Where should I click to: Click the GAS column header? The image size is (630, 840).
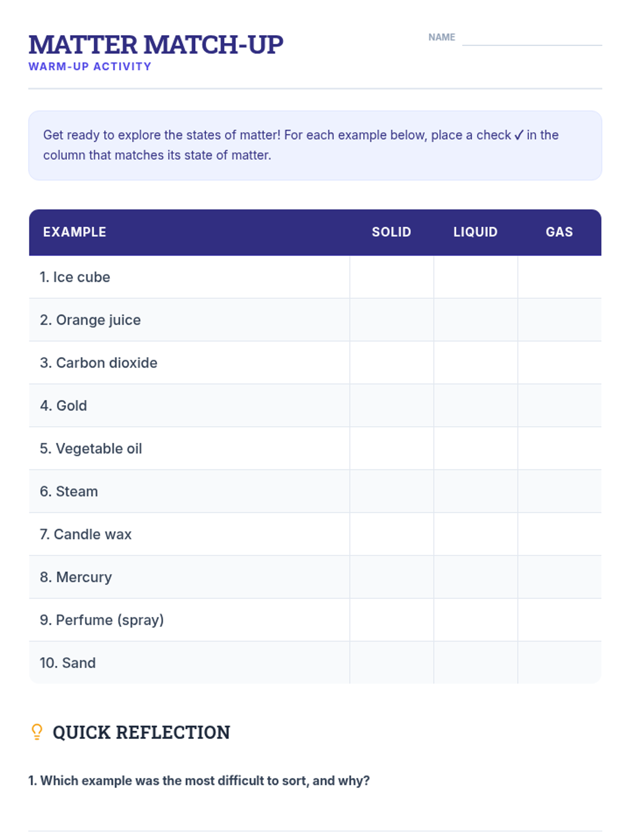pyautogui.click(x=559, y=232)
